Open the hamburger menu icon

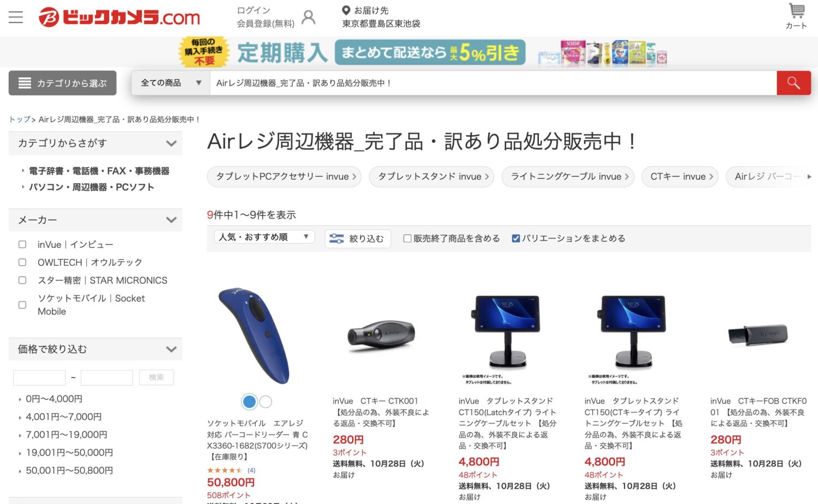coord(16,17)
